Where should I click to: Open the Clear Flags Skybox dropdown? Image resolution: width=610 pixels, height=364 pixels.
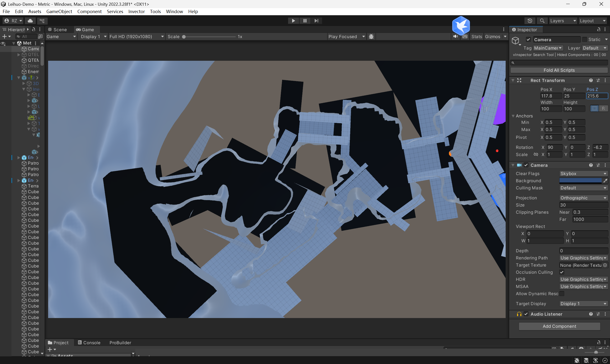click(x=583, y=174)
